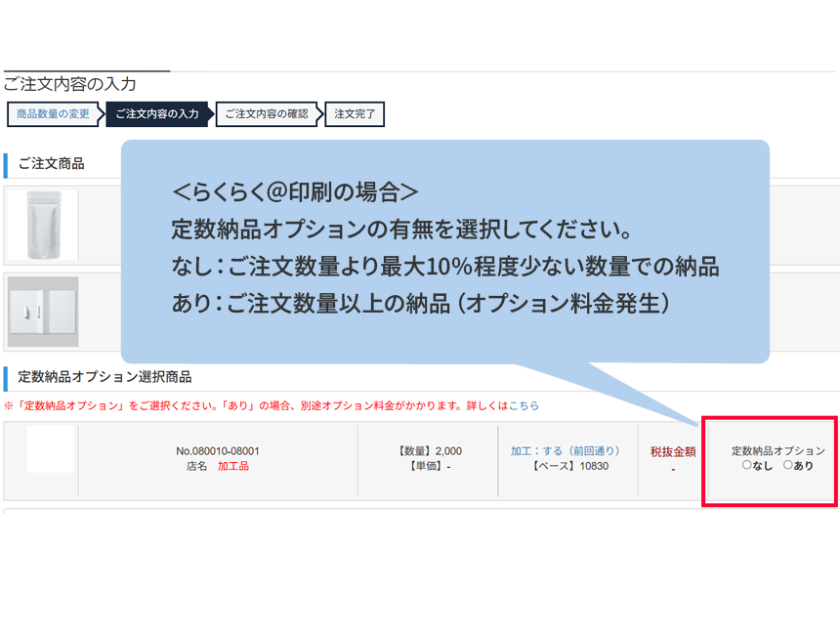The image size is (840, 631).
Task: Click the blank thumbnail in option product row
Action: coord(50,450)
